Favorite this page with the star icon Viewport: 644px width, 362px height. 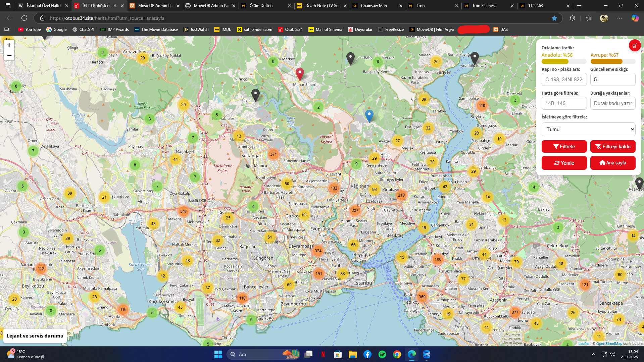click(x=554, y=18)
